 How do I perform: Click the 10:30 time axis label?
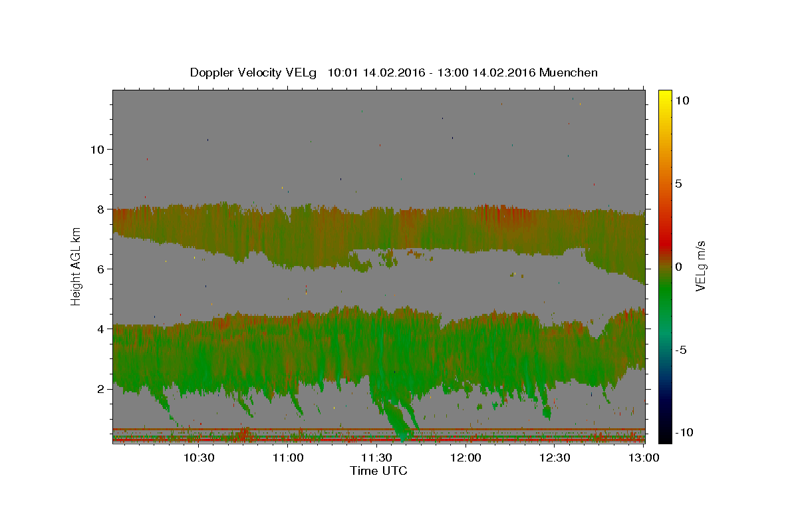coord(199,458)
